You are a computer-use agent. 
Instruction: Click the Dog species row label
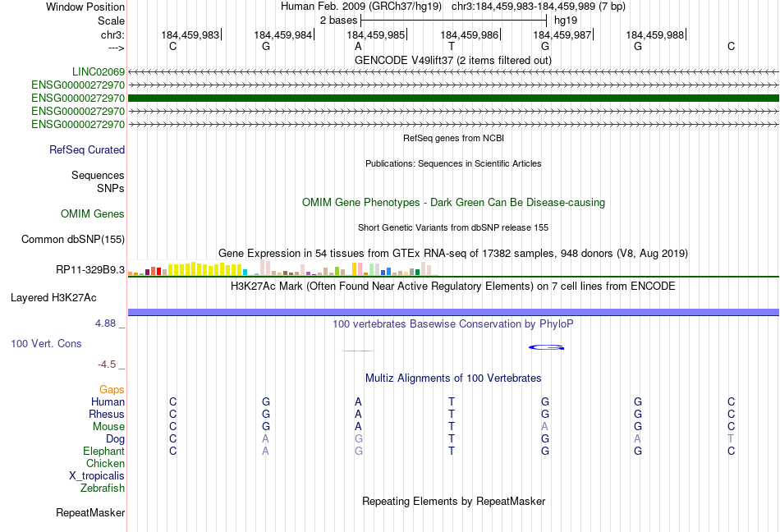coord(115,438)
